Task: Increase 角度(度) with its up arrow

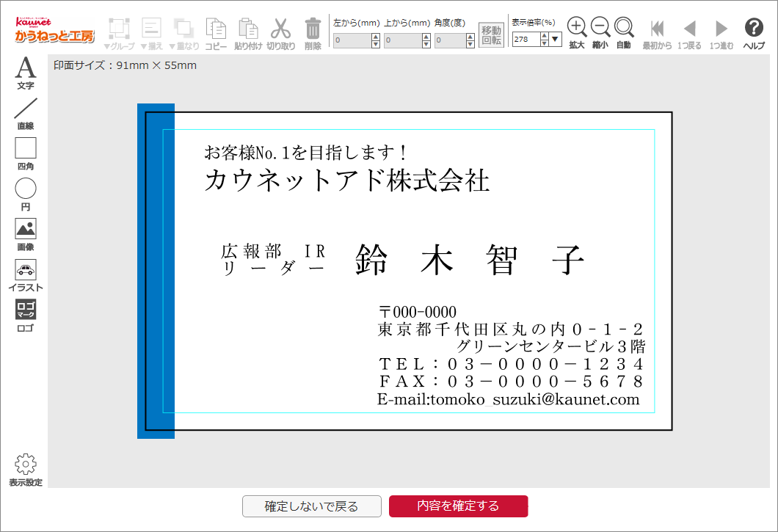Action: coord(470,37)
